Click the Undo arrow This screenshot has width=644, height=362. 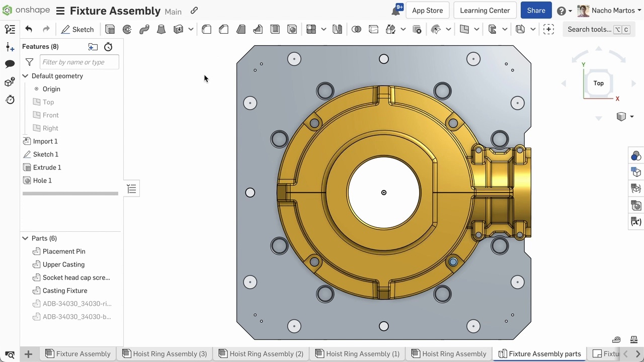[x=29, y=30]
